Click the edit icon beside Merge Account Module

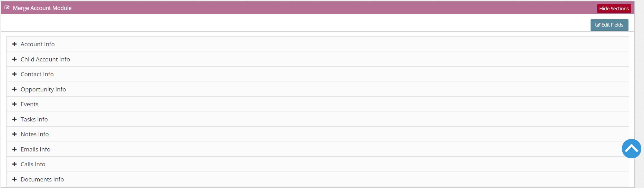[7, 8]
